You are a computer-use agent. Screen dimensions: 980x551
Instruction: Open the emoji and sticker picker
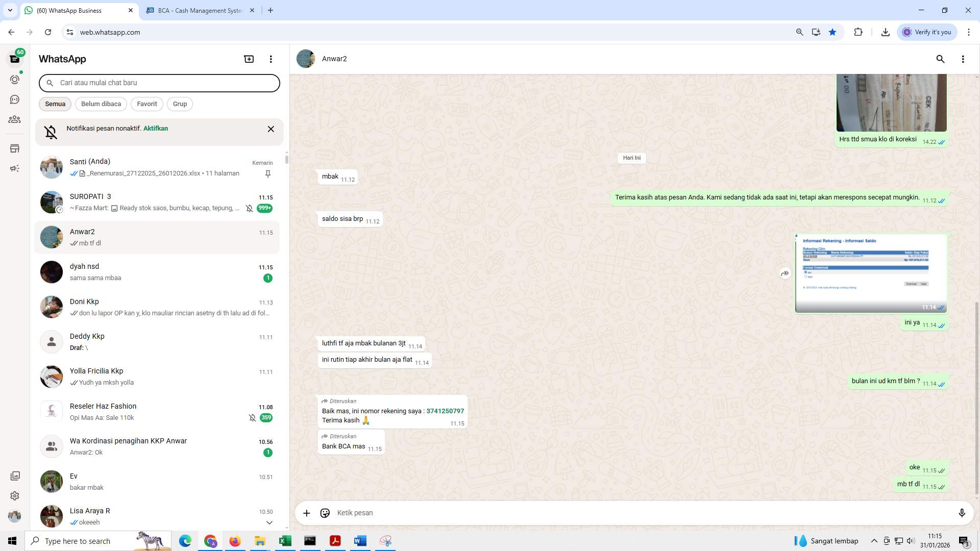point(325,513)
